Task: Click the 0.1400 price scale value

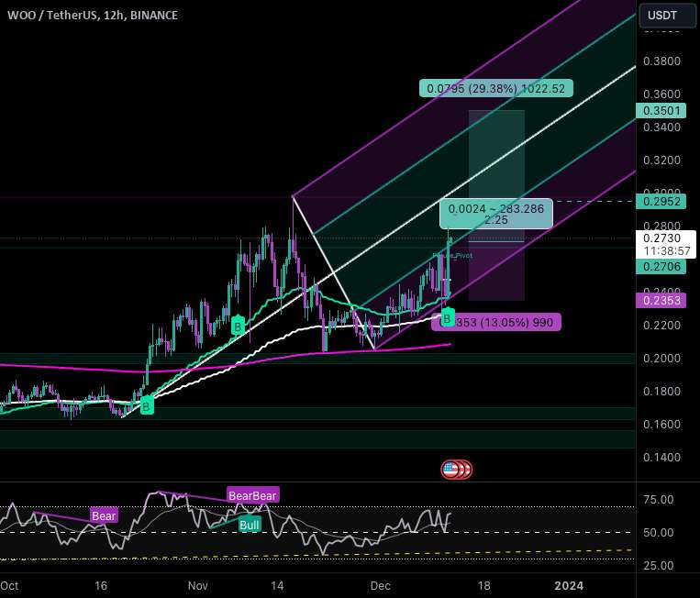Action: click(x=661, y=457)
